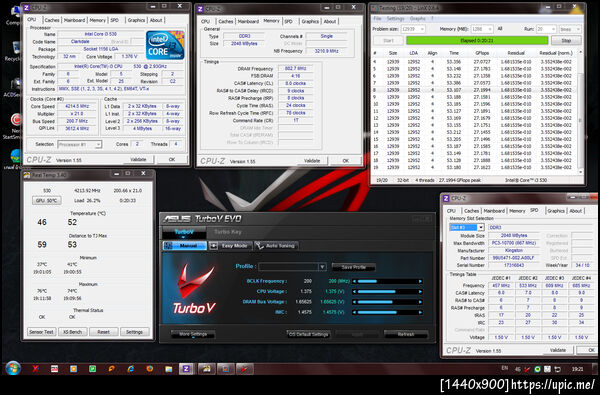
Task: Launch Firefox from the taskbar
Action: pyautogui.click(x=150, y=369)
